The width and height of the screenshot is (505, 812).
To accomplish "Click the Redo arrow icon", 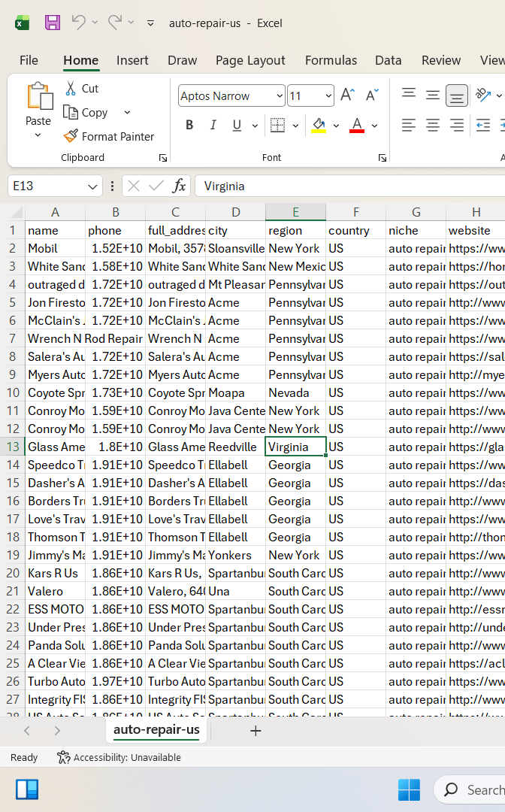I will pyautogui.click(x=115, y=22).
